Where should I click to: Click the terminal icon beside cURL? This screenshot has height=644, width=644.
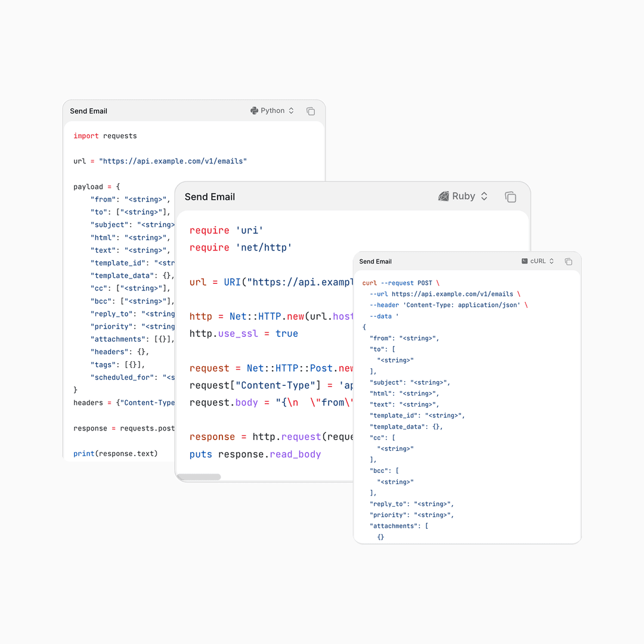coord(525,261)
